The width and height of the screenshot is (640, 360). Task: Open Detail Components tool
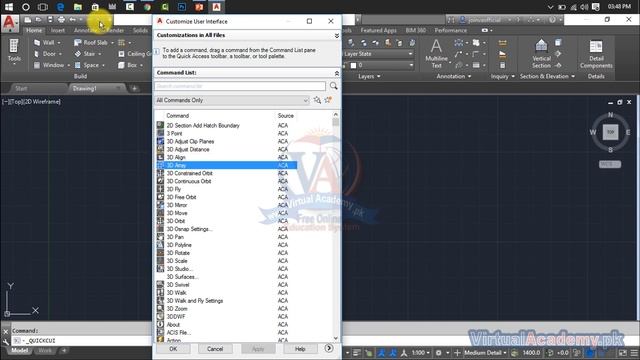coord(596,53)
